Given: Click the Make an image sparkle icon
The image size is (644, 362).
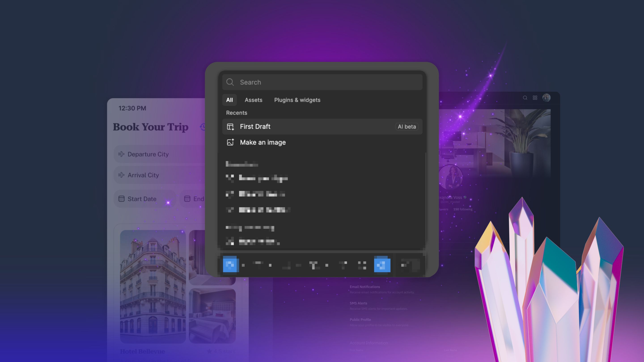Looking at the screenshot, I should (x=230, y=142).
